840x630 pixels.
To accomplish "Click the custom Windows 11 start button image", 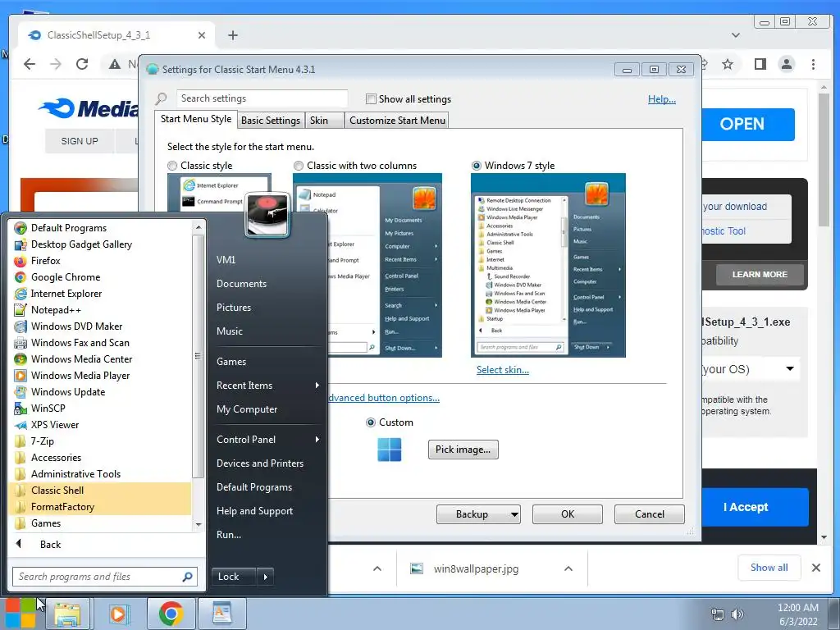I will pyautogui.click(x=390, y=449).
